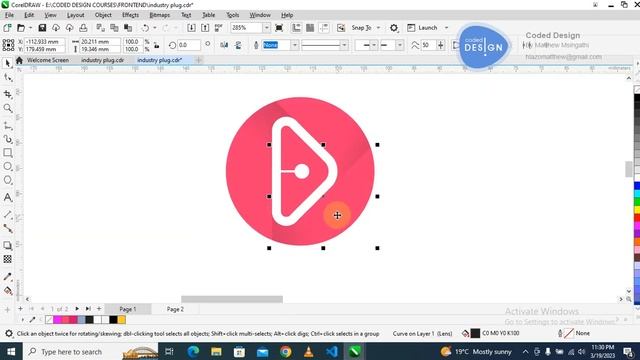The height and width of the screenshot is (360, 640).
Task: Toggle show grid button
Action: 310,28
